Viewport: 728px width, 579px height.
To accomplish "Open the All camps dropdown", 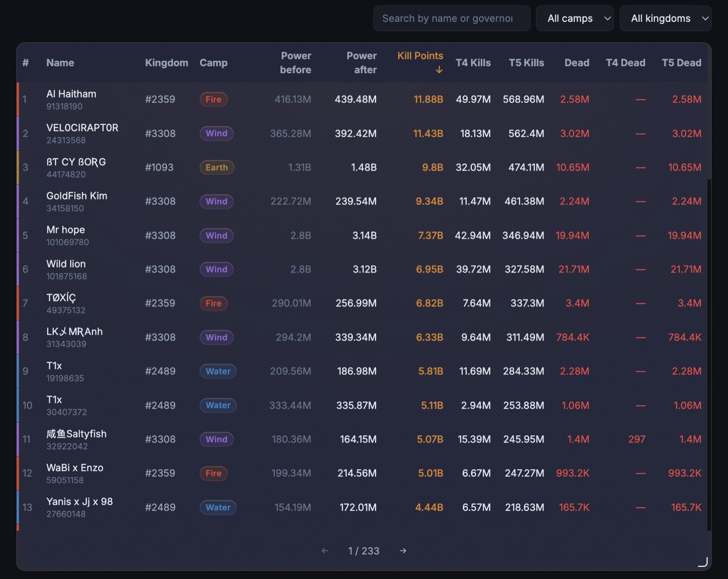I will (x=575, y=19).
